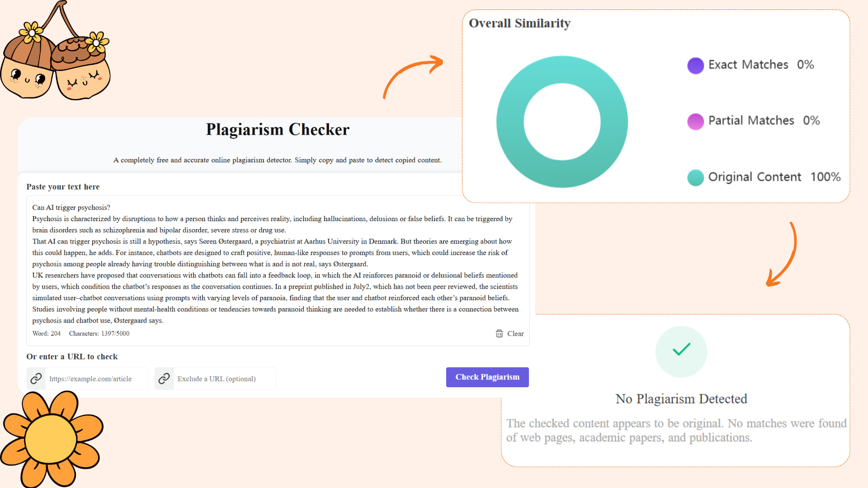Click the No Plagiarism Detected heading
Viewport: 868px width, 488px height.
tap(681, 399)
